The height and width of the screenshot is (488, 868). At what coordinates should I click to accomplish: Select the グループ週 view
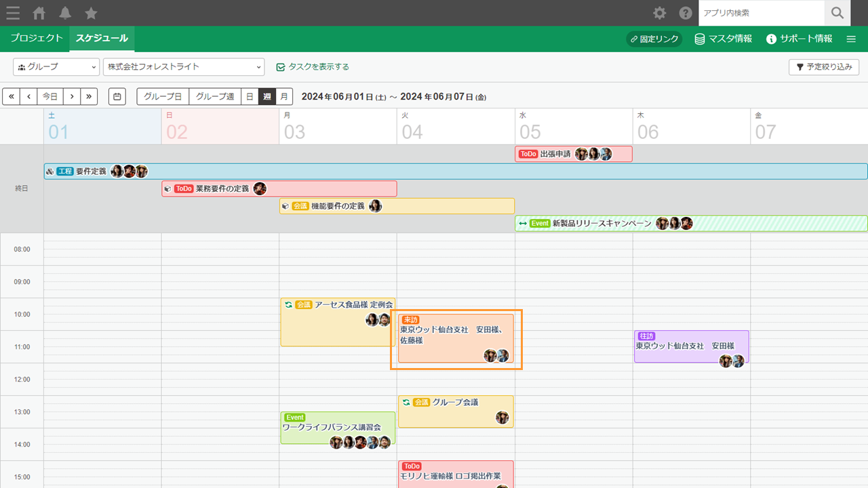click(x=215, y=96)
